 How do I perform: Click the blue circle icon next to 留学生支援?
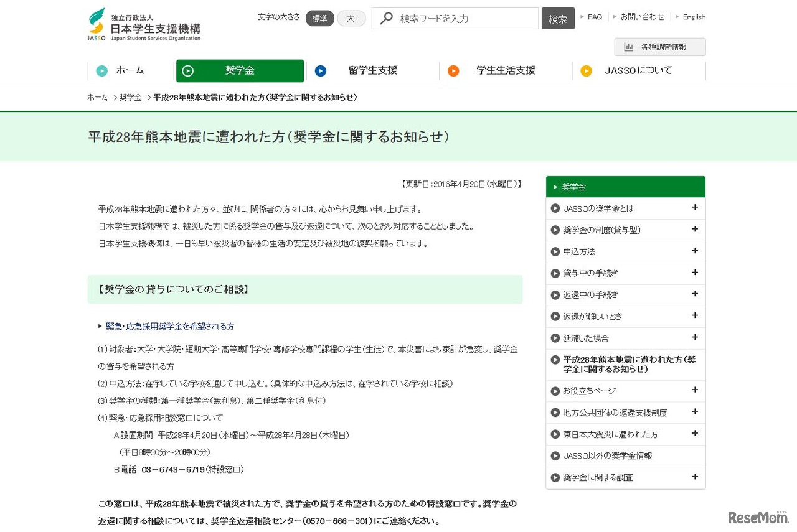click(321, 71)
